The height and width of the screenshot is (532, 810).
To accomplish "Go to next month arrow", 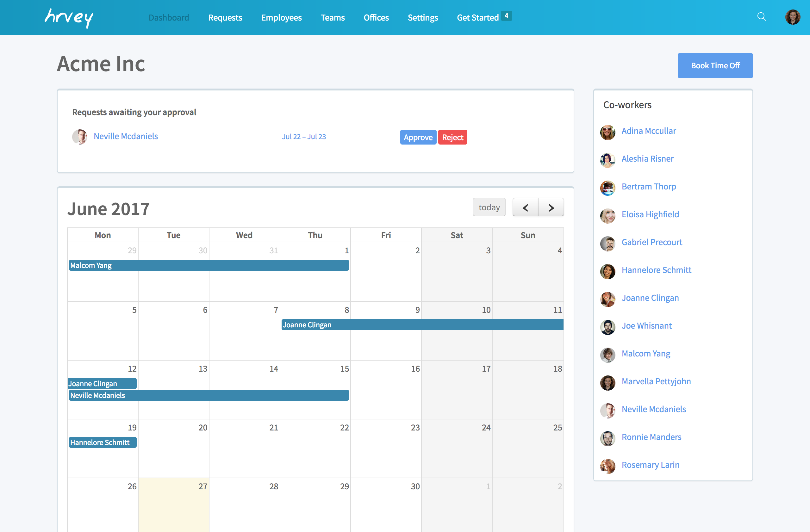I will point(551,207).
